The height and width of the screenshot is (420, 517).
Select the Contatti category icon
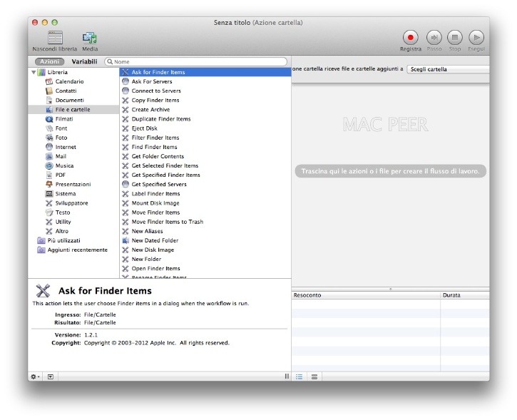[x=49, y=91]
